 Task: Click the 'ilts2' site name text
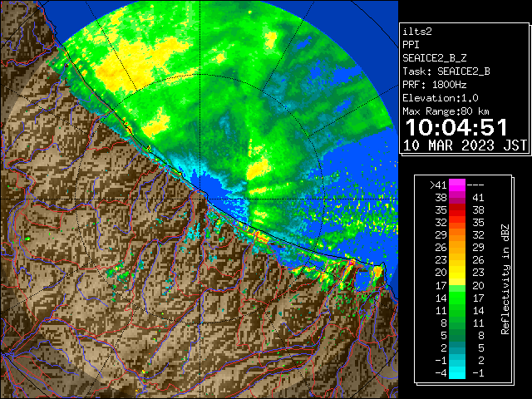(417, 32)
